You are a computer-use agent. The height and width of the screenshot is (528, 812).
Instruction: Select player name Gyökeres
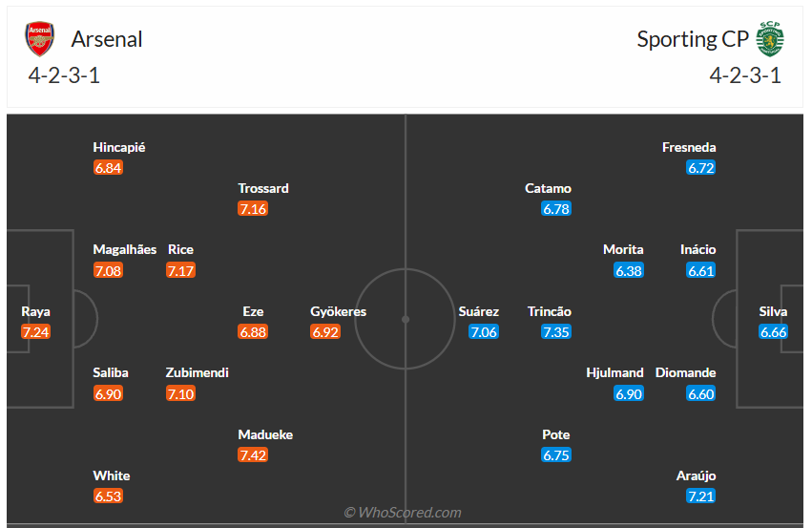tap(338, 311)
